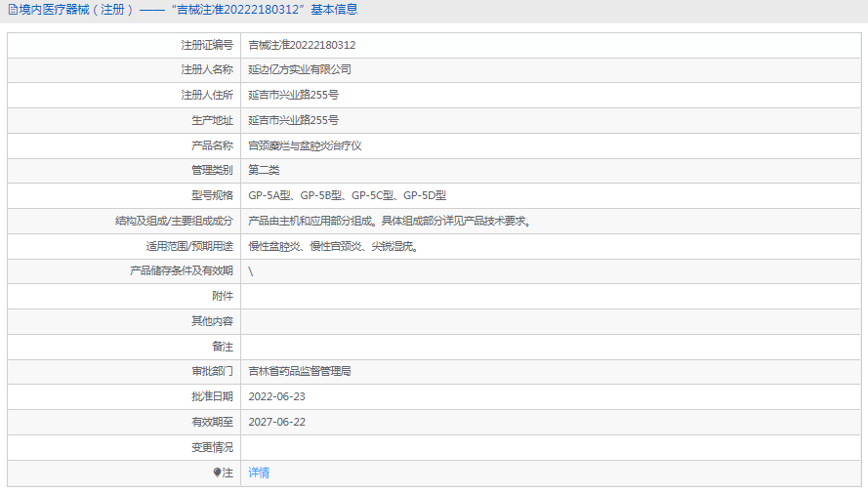Click the 型号规格 label
This screenshot has height=494, width=868.
[213, 195]
